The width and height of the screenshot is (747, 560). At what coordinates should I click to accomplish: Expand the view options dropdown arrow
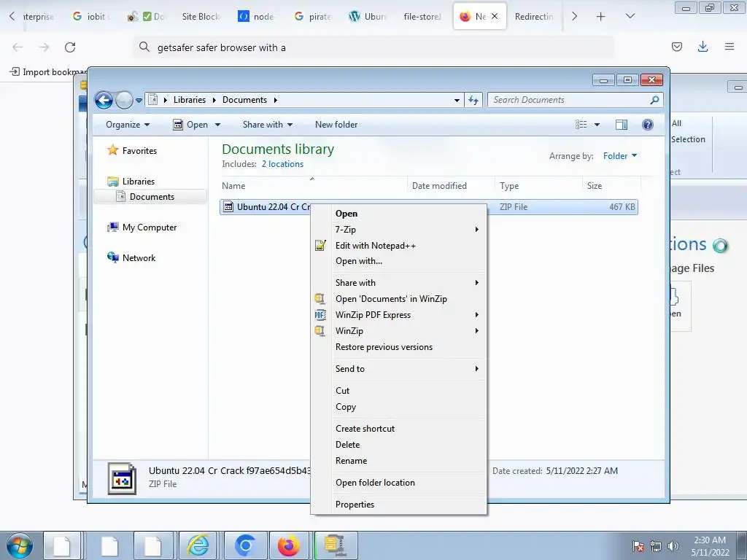coord(597,125)
